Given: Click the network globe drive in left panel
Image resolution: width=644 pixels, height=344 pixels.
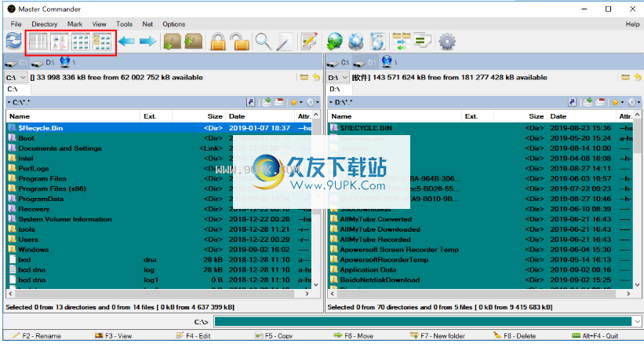Looking at the screenshot, I should click(67, 62).
